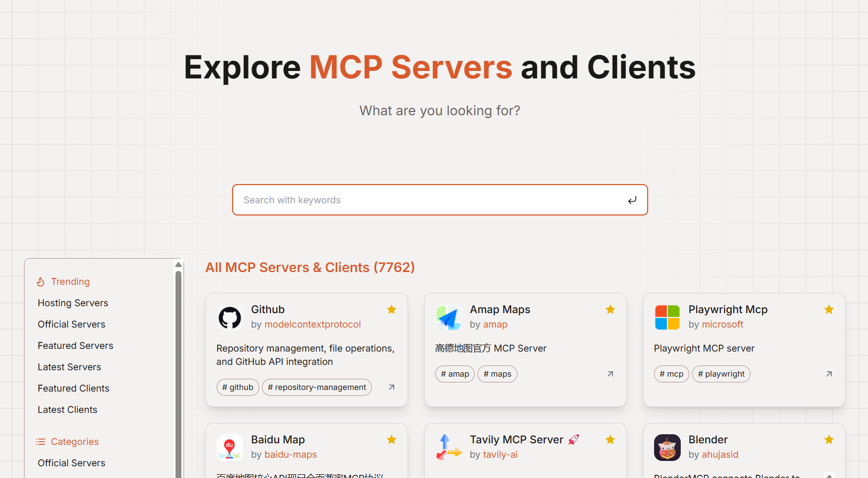Click the Tavily MCP Server arrows icon
868x478 pixels.
tap(449, 448)
